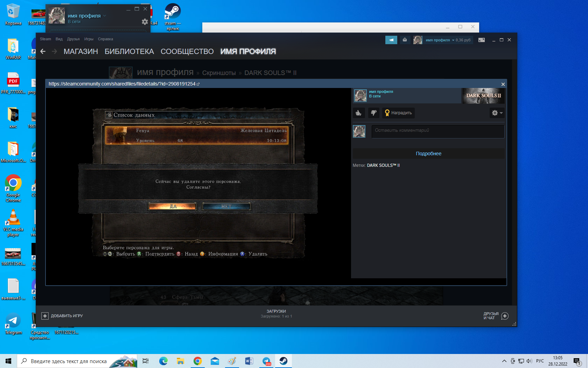Open Paint app from taskbar
Screen dimensions: 588x368
click(232, 361)
